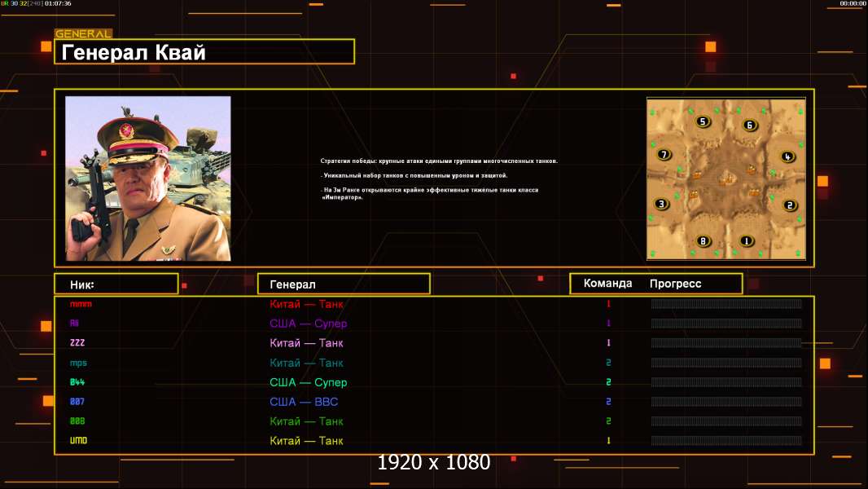Viewport: 868px width, 489px height.
Task: Click the yellow player nickname 'umd'
Action: 79,440
